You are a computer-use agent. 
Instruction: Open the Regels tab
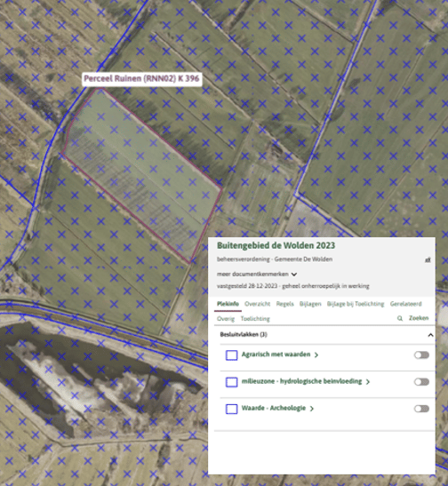click(x=285, y=304)
